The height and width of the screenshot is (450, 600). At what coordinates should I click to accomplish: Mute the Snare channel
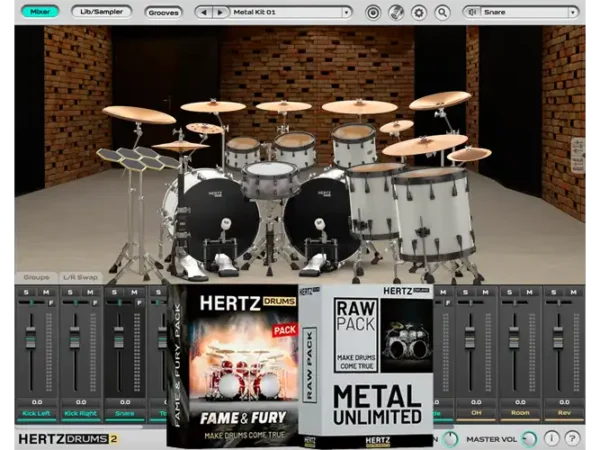point(134,292)
